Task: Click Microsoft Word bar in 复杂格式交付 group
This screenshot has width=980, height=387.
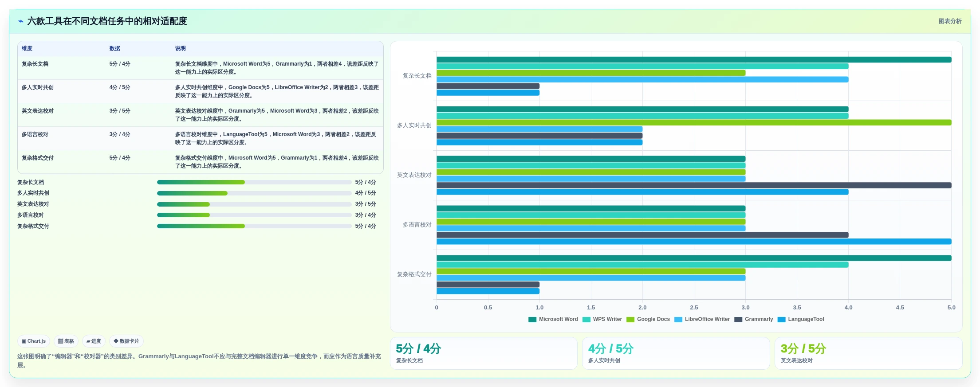Action: pos(694,258)
